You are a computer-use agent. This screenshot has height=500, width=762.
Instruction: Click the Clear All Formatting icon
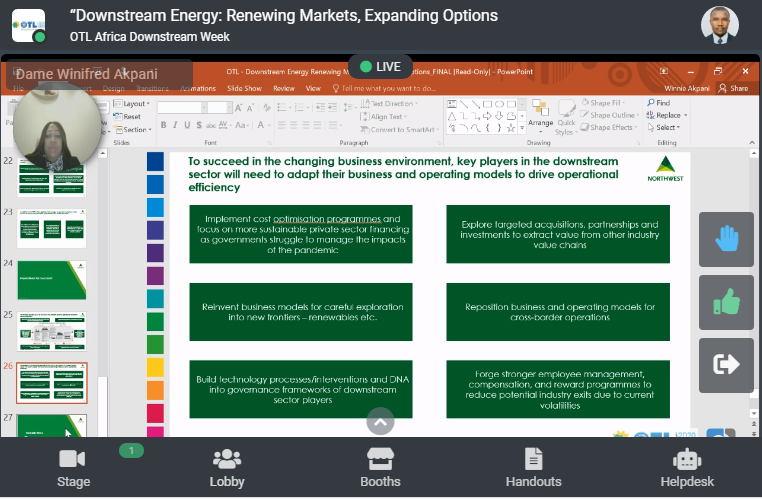tap(267, 108)
